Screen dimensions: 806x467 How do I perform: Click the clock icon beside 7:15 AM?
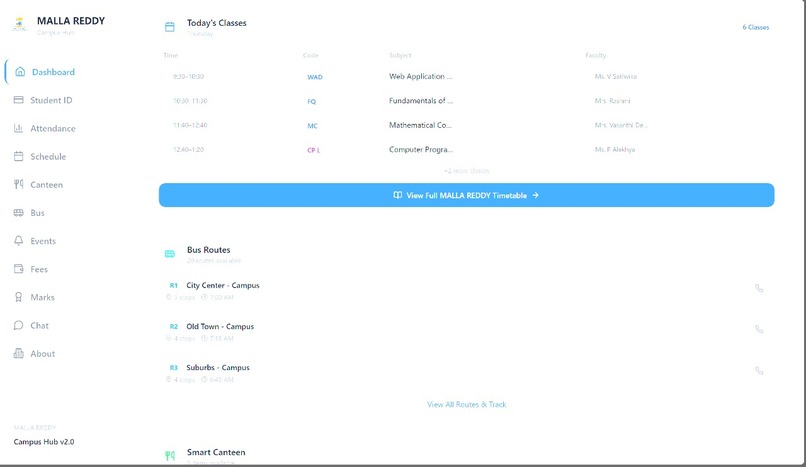click(204, 338)
